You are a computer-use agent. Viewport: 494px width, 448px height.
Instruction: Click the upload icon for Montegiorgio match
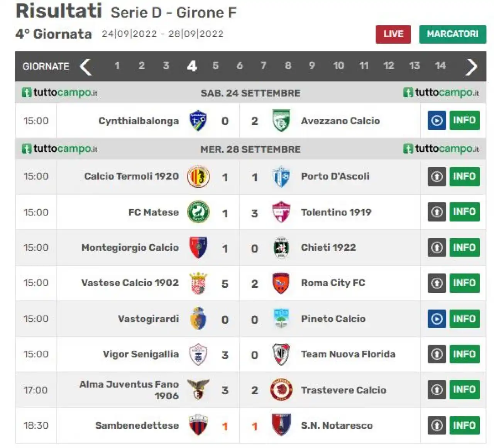(437, 247)
